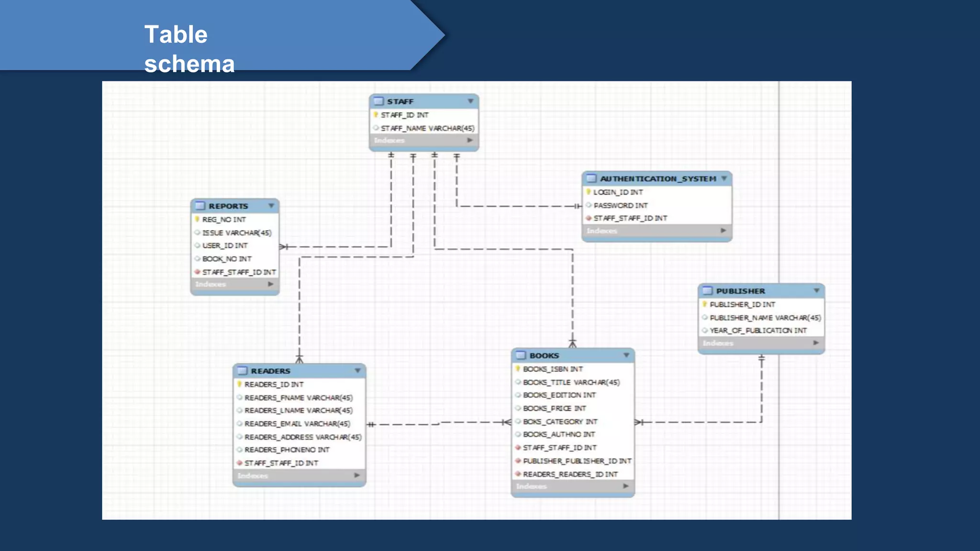Click the PUBLISHER table icon

click(708, 291)
